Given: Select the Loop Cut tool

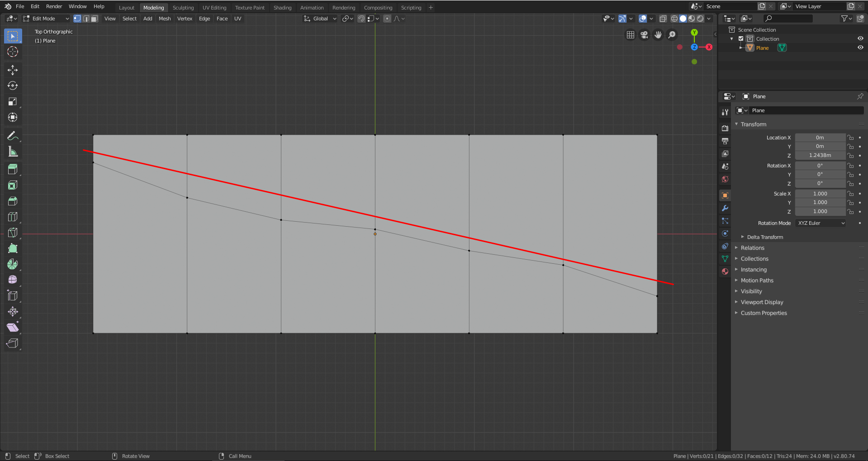Looking at the screenshot, I should pos(13,217).
